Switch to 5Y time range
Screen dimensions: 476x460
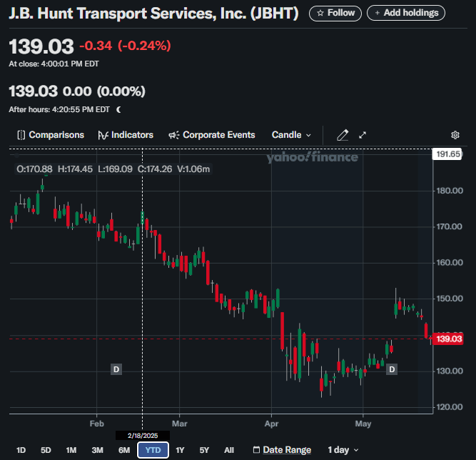click(x=204, y=450)
